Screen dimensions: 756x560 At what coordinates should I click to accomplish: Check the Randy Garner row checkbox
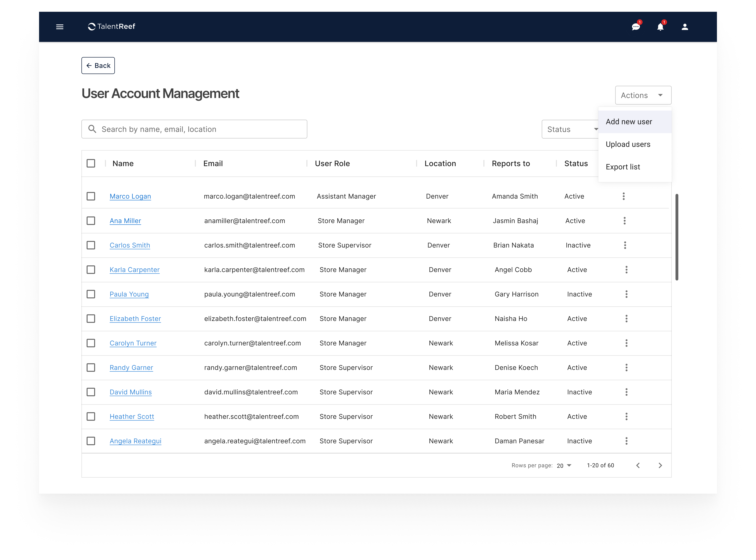click(x=91, y=368)
